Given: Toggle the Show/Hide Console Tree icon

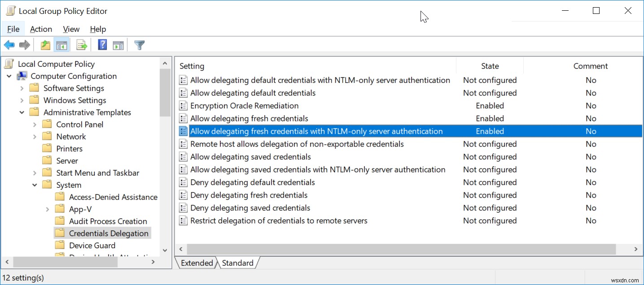Looking at the screenshot, I should (x=62, y=45).
